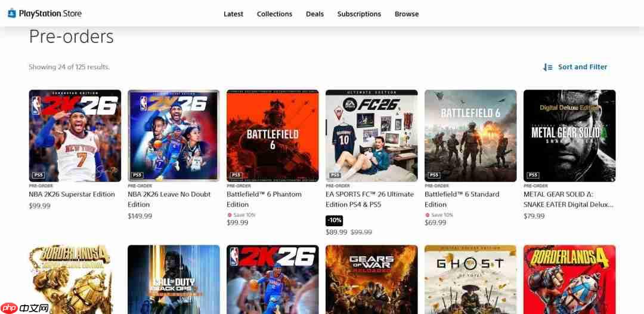This screenshot has width=644, height=314.
Task: Select the Ghost of Yotei cover thumbnail
Action: click(470, 279)
